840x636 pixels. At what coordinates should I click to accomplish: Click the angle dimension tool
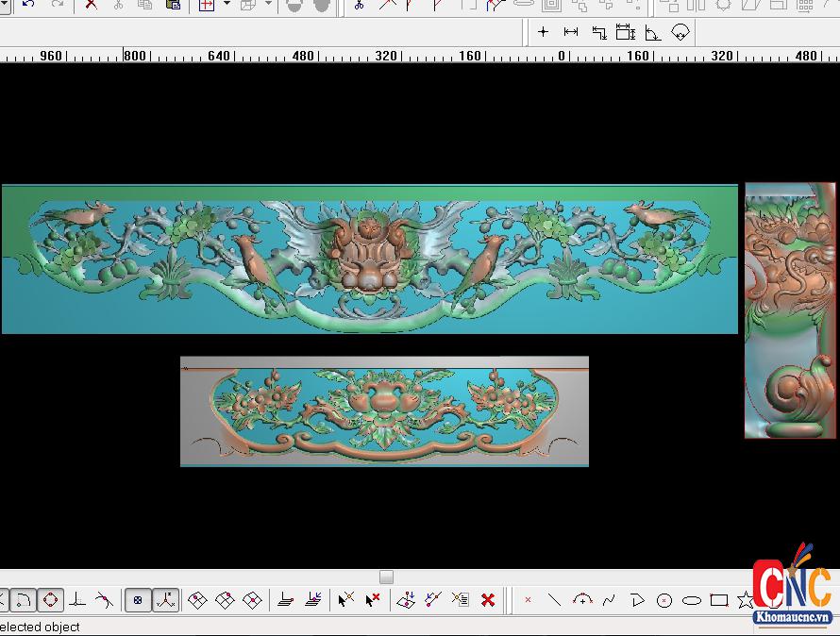[x=652, y=33]
